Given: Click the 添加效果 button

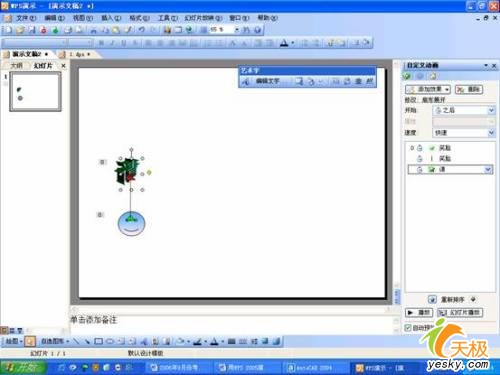Looking at the screenshot, I should coord(428,89).
